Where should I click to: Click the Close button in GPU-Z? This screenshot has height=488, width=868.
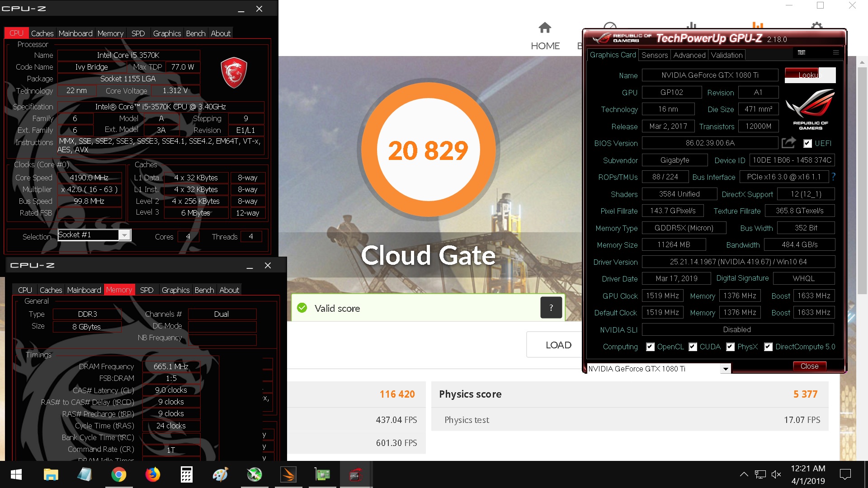coord(809,366)
